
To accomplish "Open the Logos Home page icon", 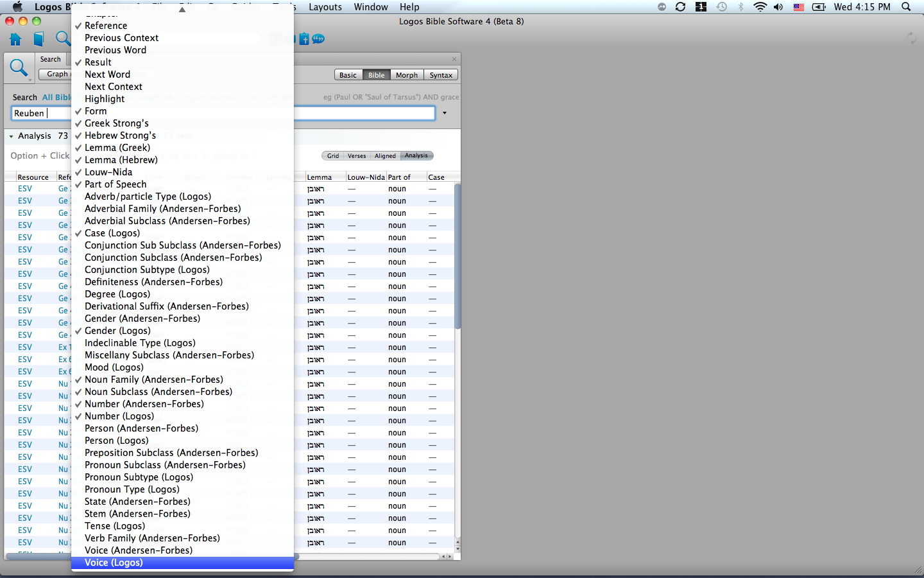I will 15,39.
